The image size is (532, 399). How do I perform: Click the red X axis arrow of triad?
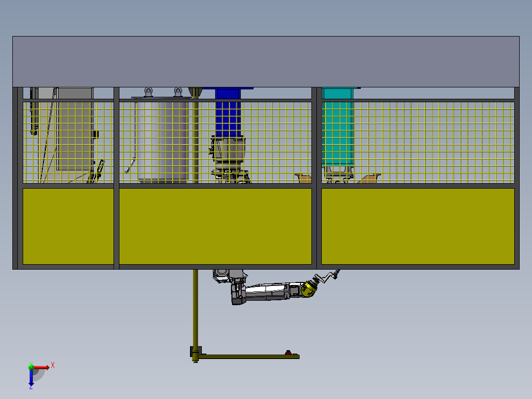[41, 367]
